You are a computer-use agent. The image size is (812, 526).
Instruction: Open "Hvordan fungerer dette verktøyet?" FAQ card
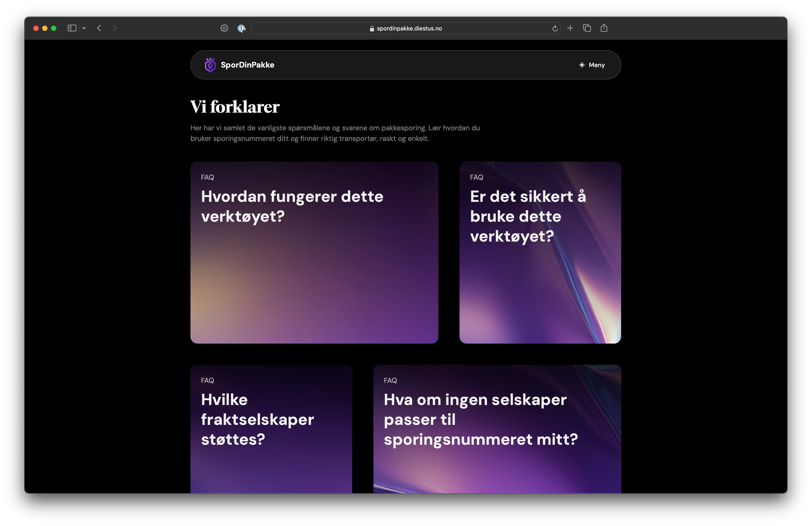[x=314, y=253]
